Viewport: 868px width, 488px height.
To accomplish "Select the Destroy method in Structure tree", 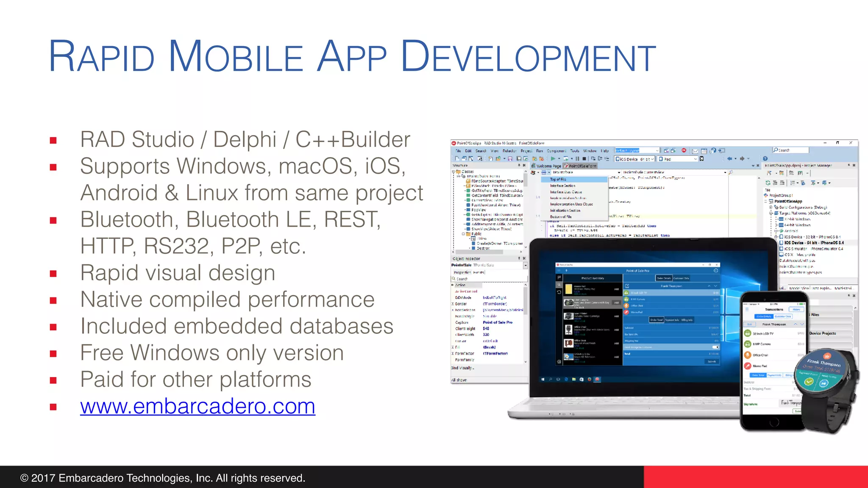I will click(480, 248).
